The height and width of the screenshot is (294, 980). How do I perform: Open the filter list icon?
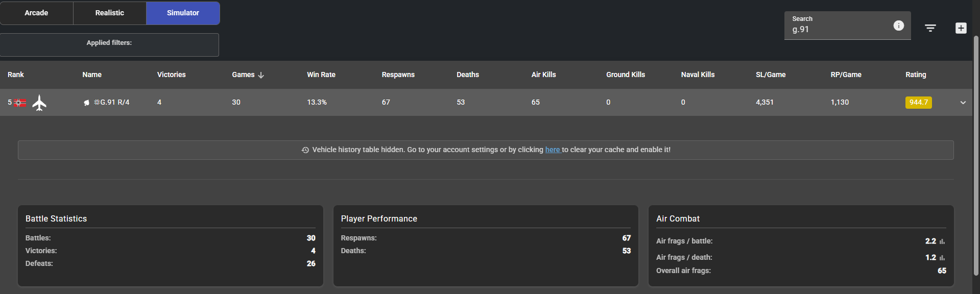click(x=930, y=28)
